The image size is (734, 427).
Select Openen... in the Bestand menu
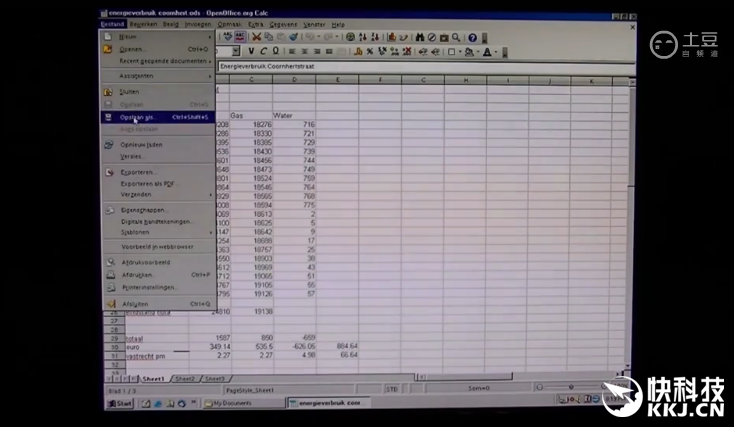158,49
